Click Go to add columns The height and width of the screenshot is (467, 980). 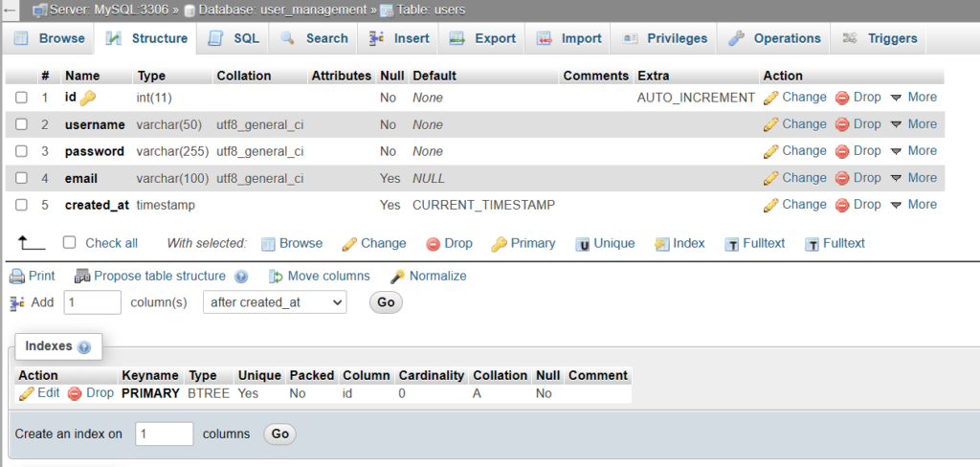[387, 302]
